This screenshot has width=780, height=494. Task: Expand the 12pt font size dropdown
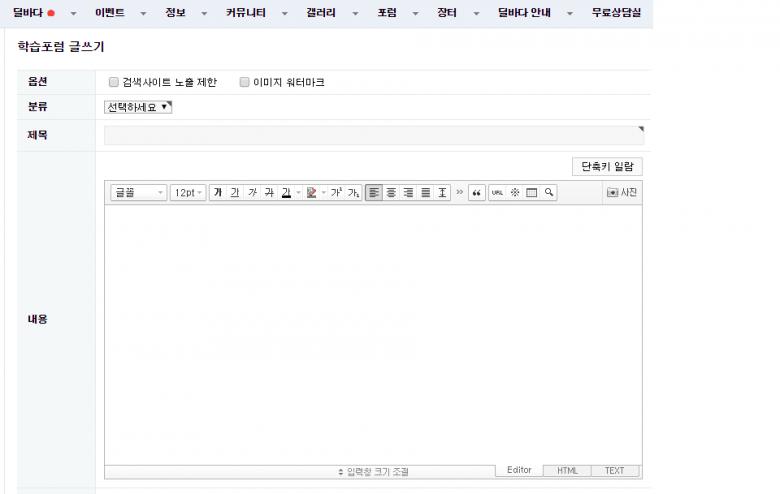click(187, 193)
